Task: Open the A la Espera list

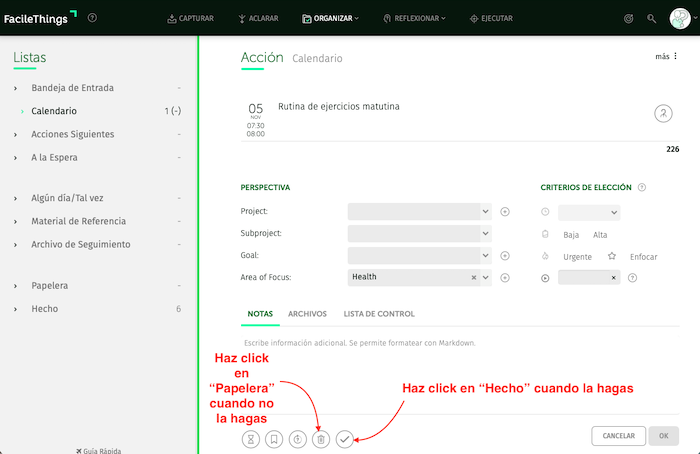Action: click(x=54, y=157)
